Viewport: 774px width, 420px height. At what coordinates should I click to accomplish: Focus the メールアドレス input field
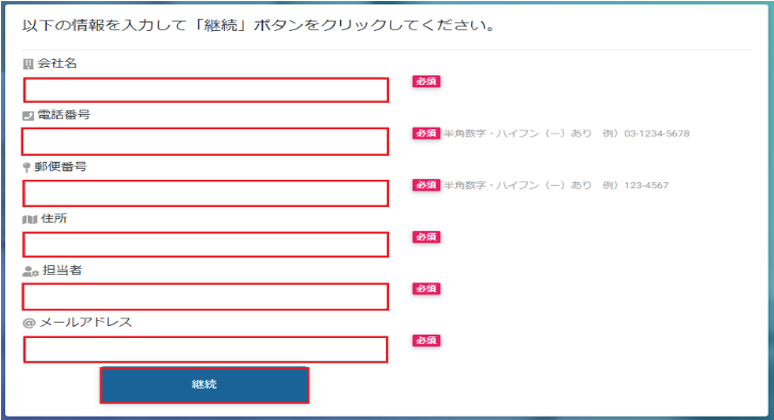[x=205, y=349]
